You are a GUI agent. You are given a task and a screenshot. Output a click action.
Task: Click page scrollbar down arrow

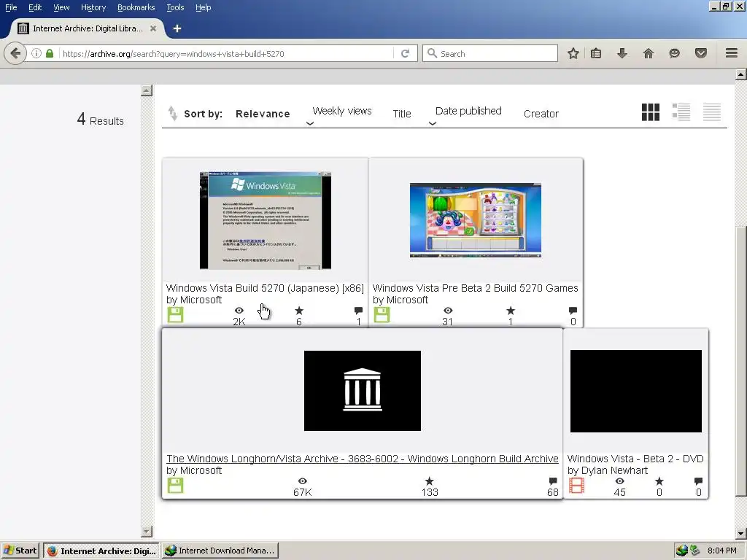coord(740,534)
